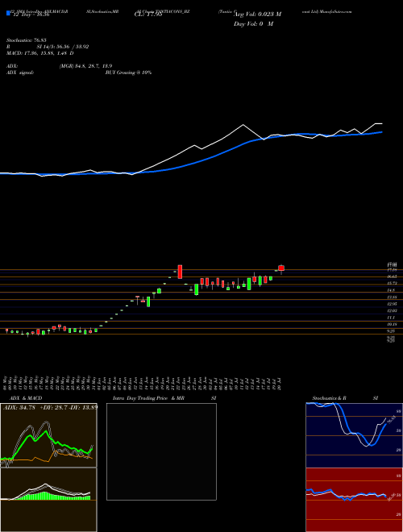Click the 'CL: 17.95' closing price label
Image resolution: width=403 pixels, height=532 pixels.
coord(149,15)
